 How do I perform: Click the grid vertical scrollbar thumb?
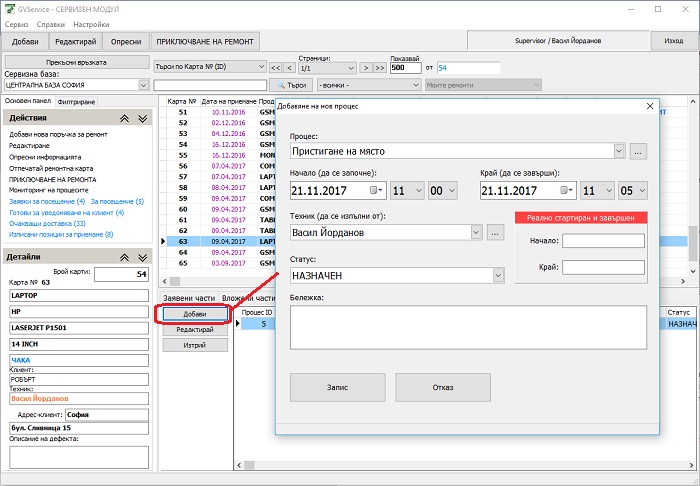pyautogui.click(x=693, y=243)
